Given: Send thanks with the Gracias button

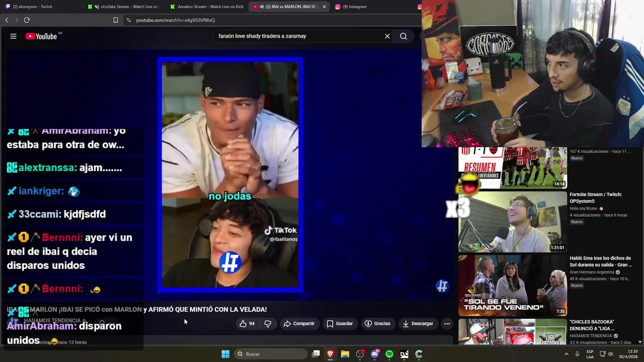Looking at the screenshot, I should coord(377,324).
